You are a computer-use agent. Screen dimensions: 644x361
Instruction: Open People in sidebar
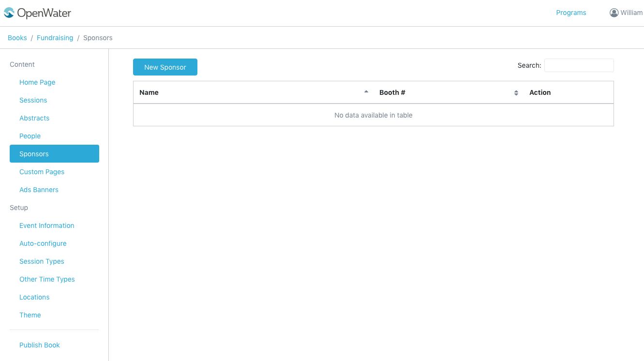click(30, 136)
